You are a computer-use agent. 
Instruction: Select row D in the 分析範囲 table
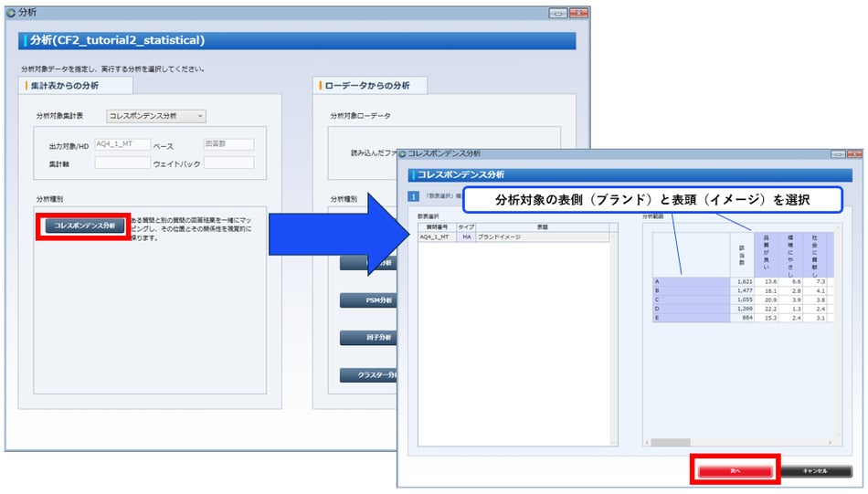pyautogui.click(x=691, y=309)
